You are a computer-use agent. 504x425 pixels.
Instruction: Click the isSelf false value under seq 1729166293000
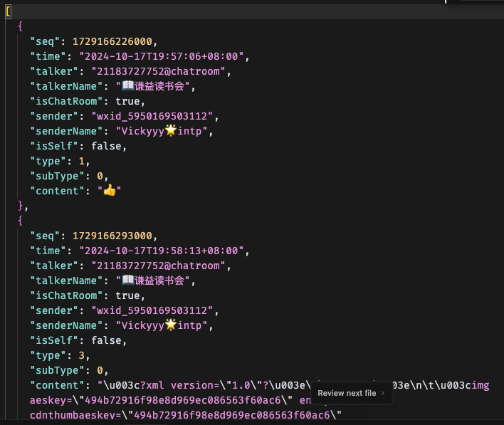point(106,340)
